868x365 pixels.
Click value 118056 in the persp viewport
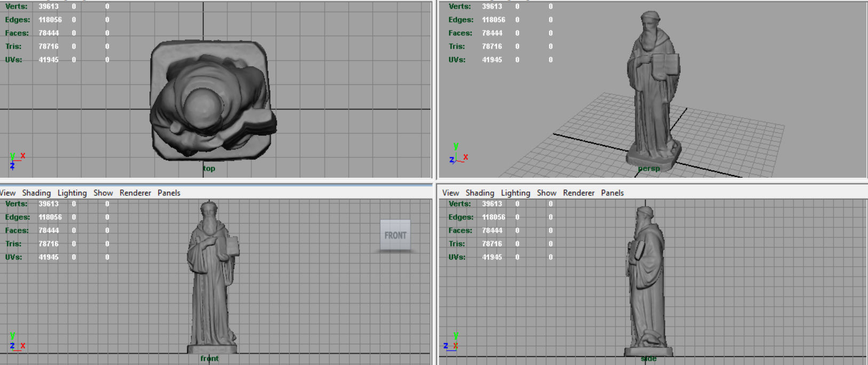click(493, 20)
